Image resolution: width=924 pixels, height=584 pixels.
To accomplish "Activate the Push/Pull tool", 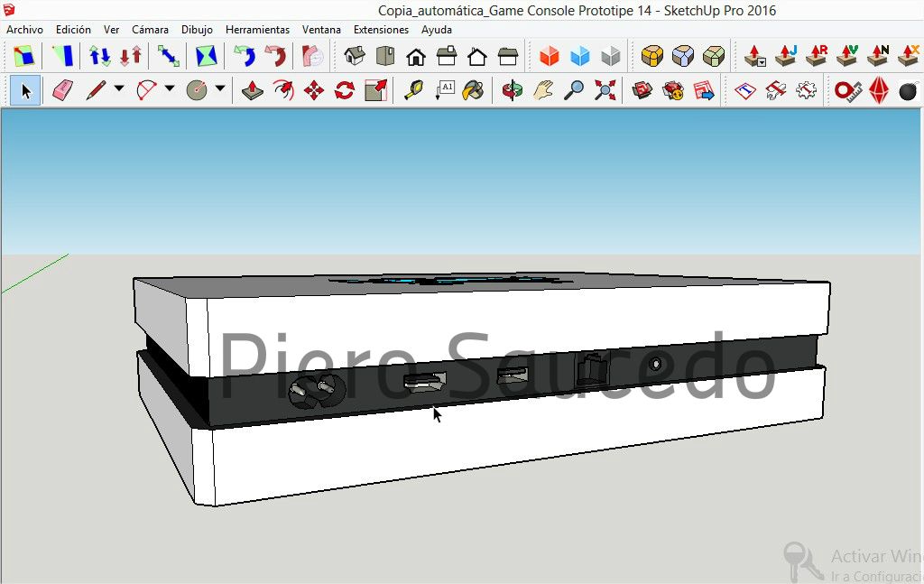I will click(254, 90).
